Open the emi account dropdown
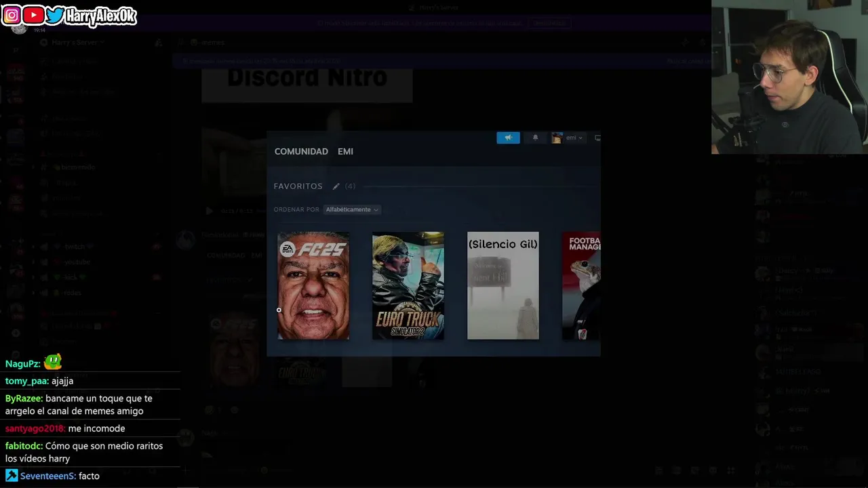 pos(568,138)
